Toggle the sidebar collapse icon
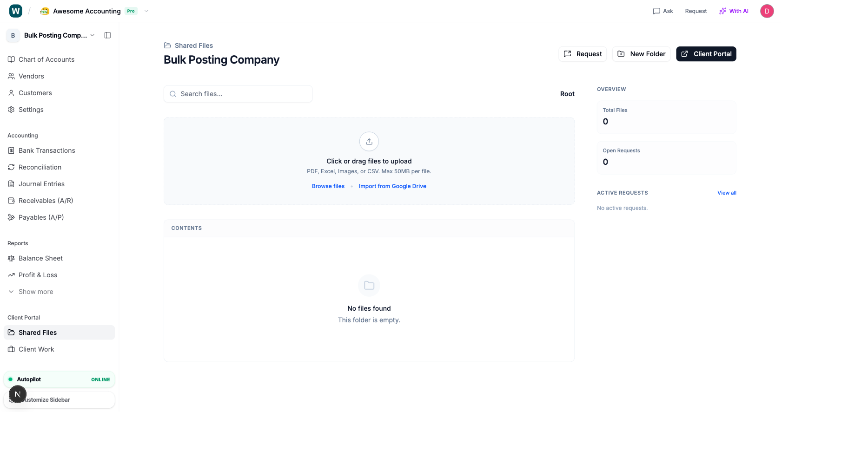This screenshot has width=868, height=457. pyautogui.click(x=107, y=35)
